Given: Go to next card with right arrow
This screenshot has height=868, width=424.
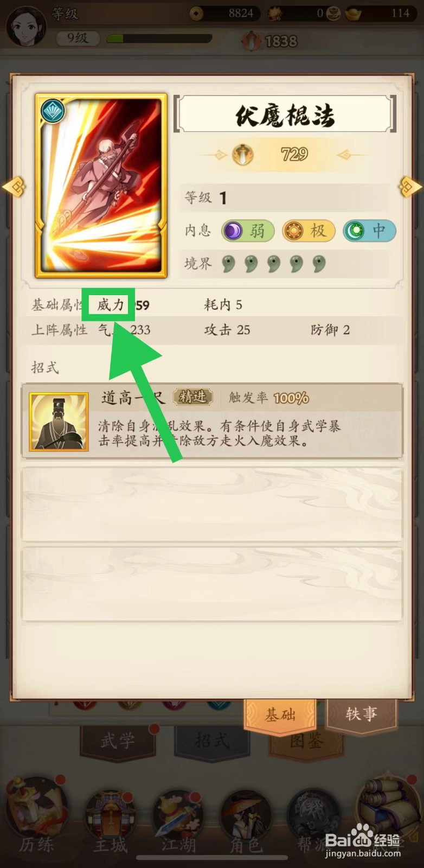Looking at the screenshot, I should [x=410, y=187].
